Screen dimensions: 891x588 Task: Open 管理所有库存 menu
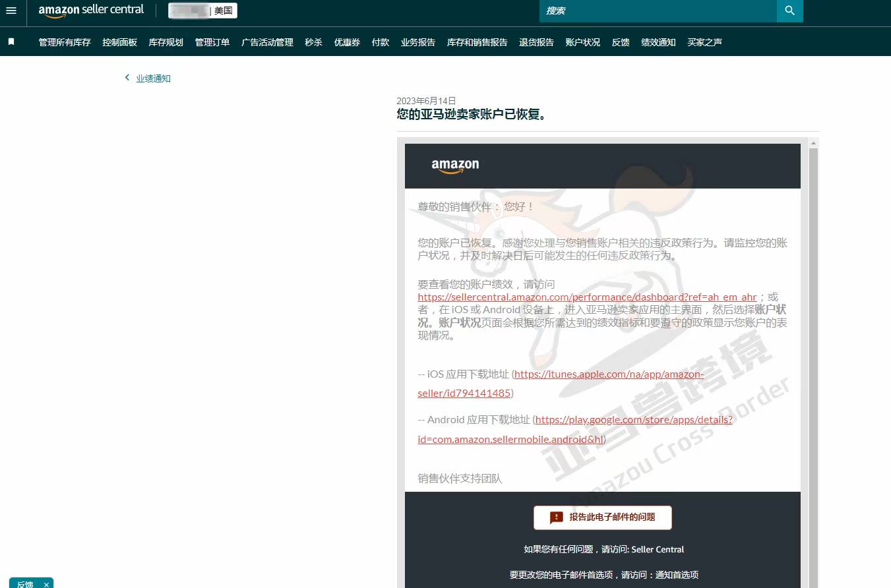coord(65,42)
